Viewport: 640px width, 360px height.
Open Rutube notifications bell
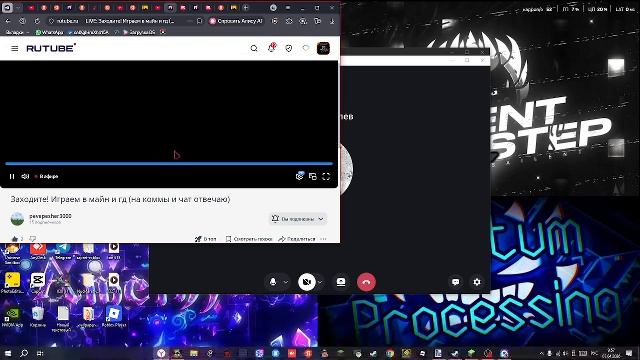[x=271, y=48]
